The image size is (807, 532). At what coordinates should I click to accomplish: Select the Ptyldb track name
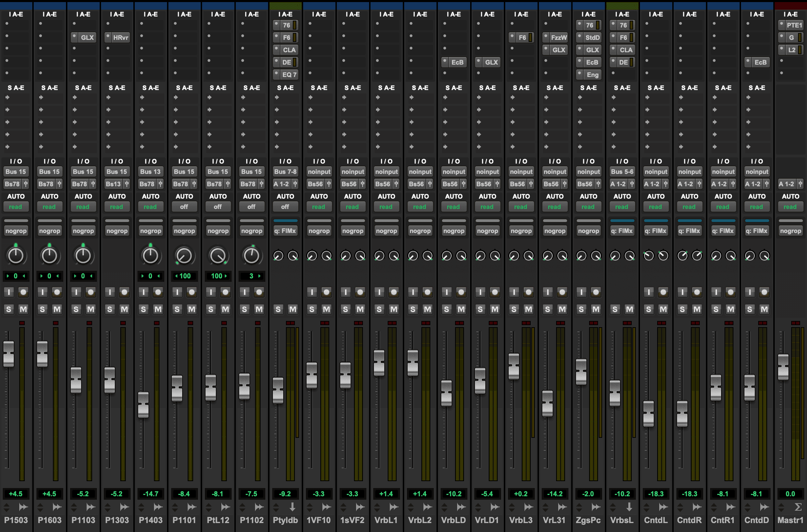(285, 520)
